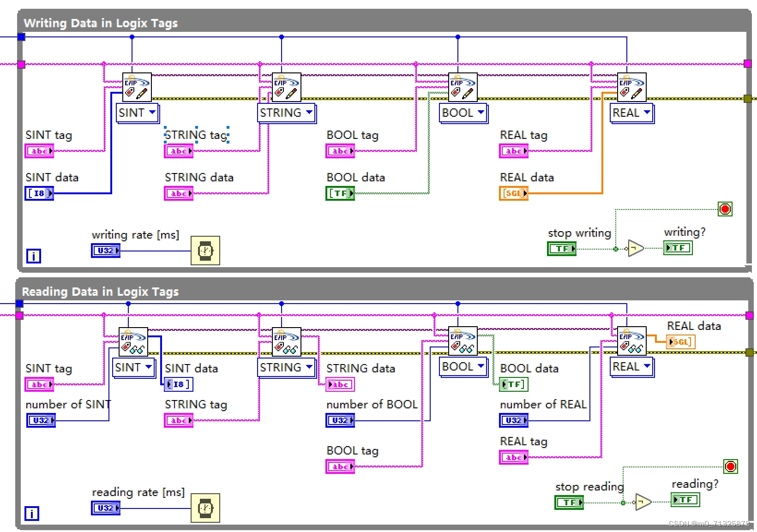Click the red stop button in reading loop

coord(730,466)
